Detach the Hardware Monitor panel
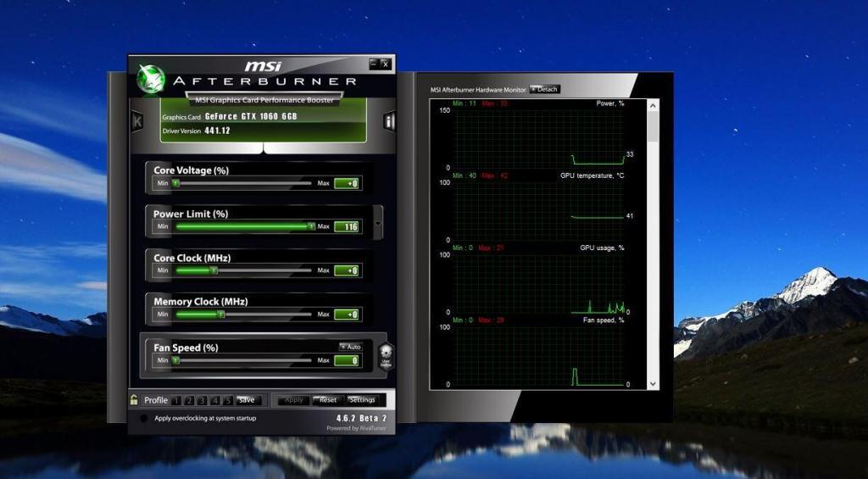This screenshot has height=479, width=868. click(544, 89)
